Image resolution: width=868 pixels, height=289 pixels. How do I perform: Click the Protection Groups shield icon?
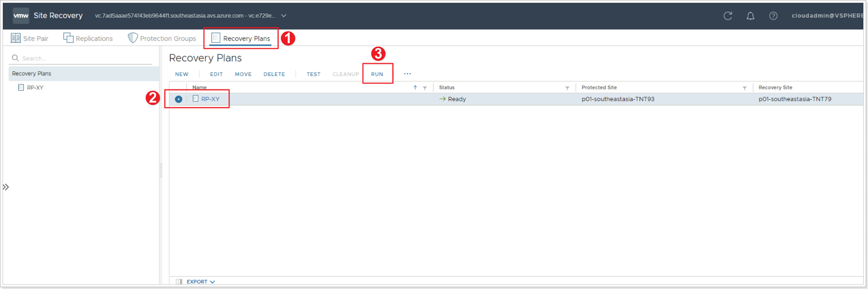tap(132, 38)
